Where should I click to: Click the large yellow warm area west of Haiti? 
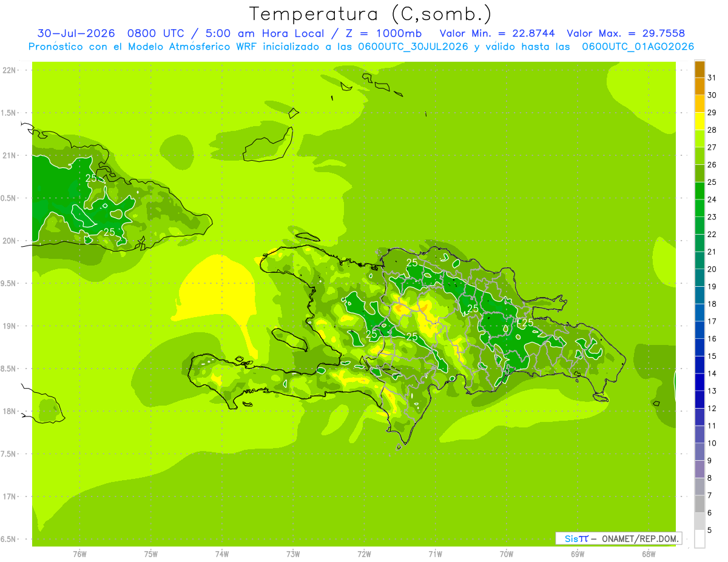click(220, 290)
